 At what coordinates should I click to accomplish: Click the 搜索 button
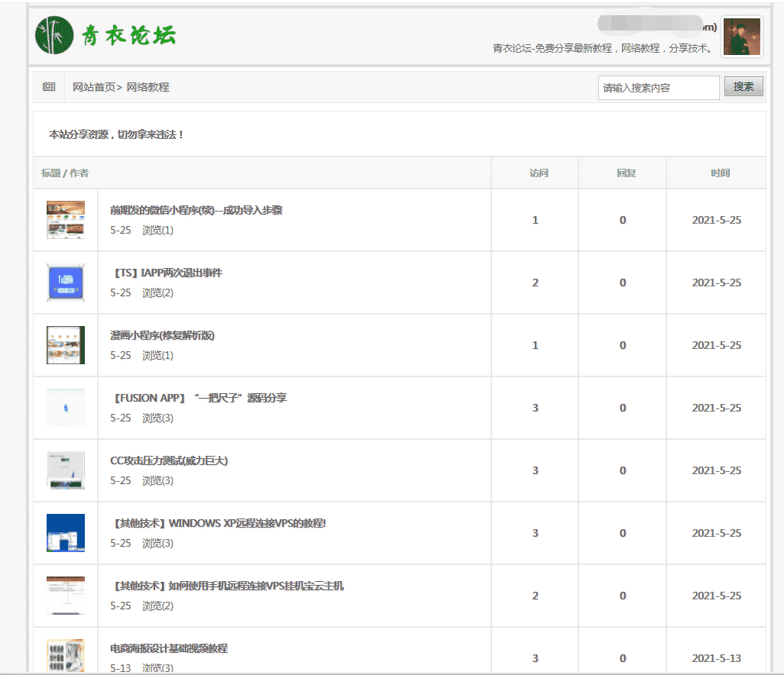click(x=743, y=87)
